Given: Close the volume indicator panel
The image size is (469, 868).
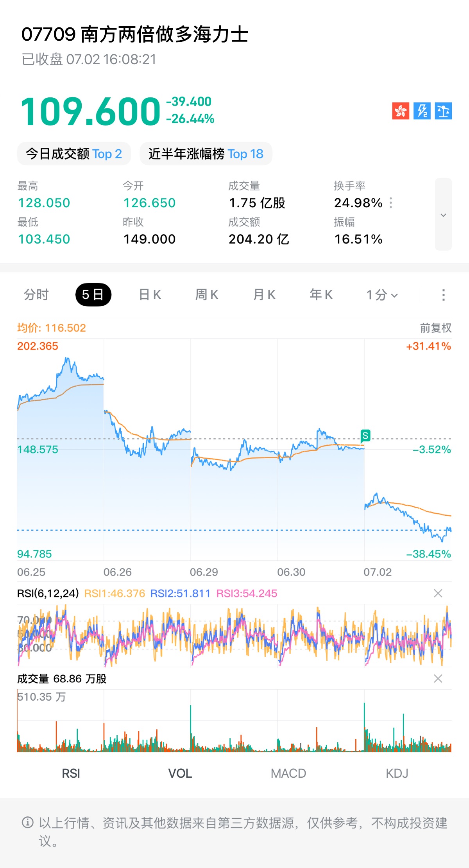Looking at the screenshot, I should tap(438, 679).
